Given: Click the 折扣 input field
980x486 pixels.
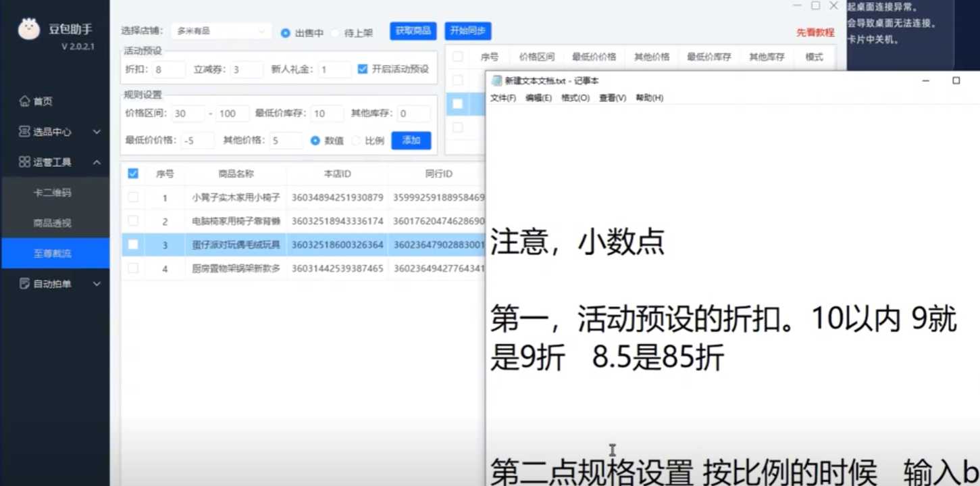Looking at the screenshot, I should (168, 68).
